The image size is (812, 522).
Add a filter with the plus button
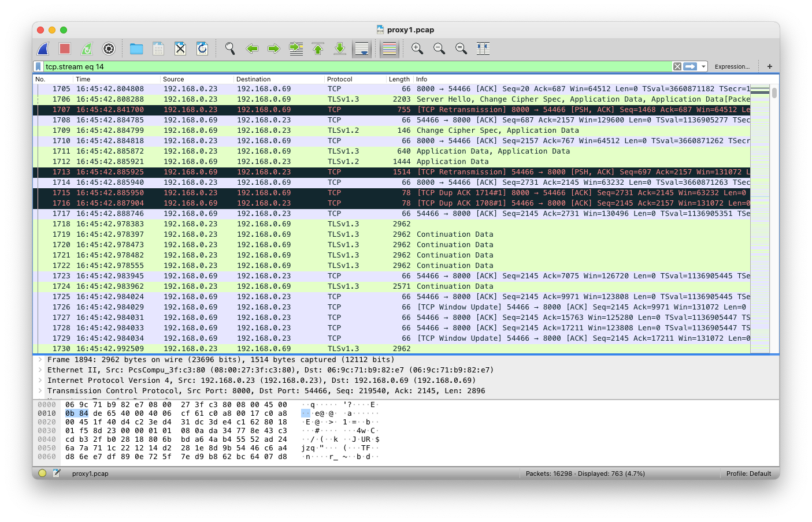(769, 66)
